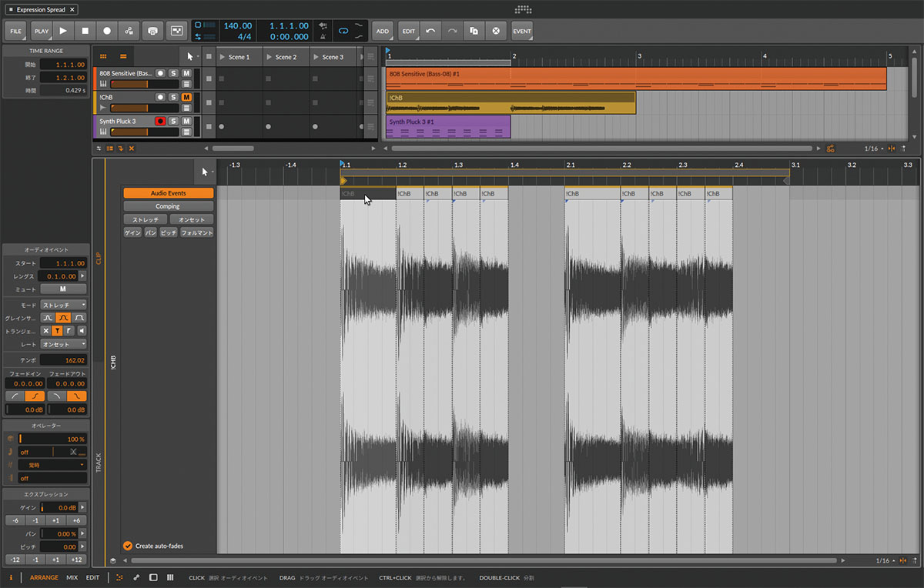Toggle the automation write button
This screenshot has width=924, height=588.
tap(129, 31)
